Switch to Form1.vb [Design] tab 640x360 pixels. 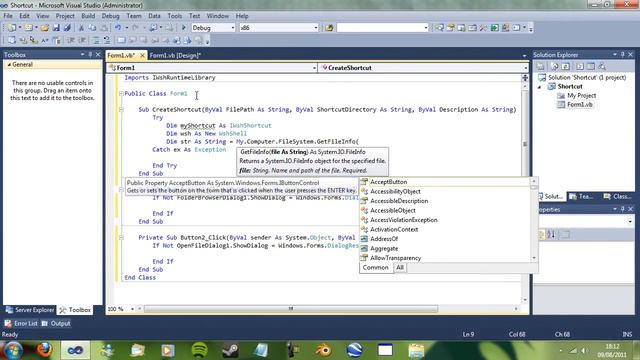coord(175,55)
